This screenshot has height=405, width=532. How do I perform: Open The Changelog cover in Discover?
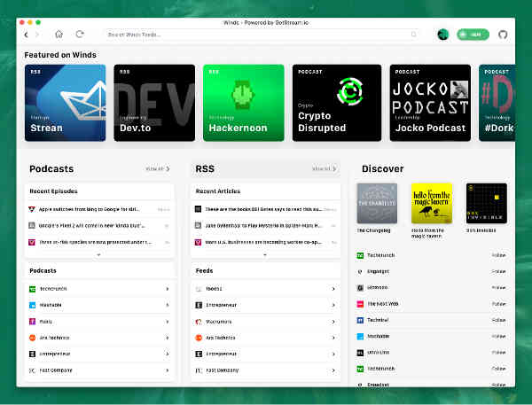(377, 203)
